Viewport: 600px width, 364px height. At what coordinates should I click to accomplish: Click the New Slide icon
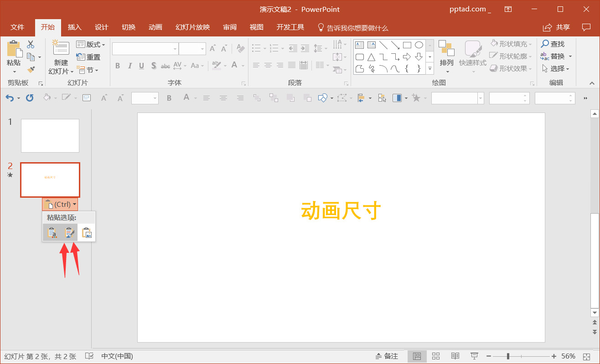(61, 48)
